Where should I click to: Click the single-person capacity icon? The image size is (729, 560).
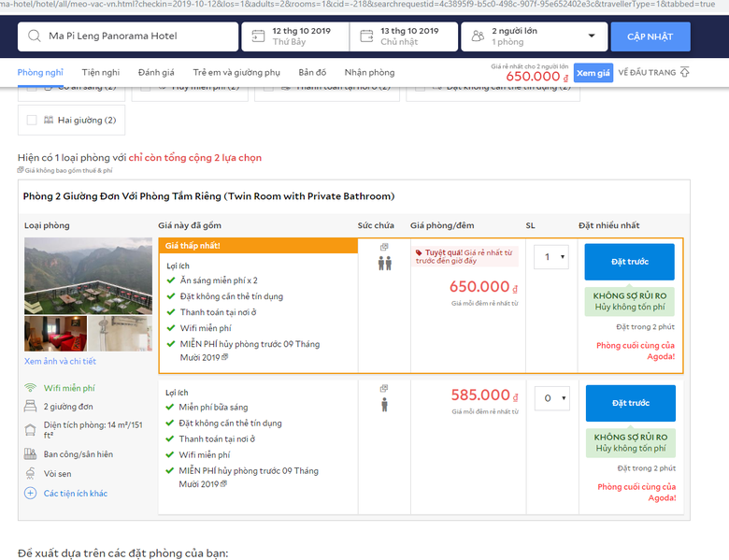pyautogui.click(x=384, y=405)
